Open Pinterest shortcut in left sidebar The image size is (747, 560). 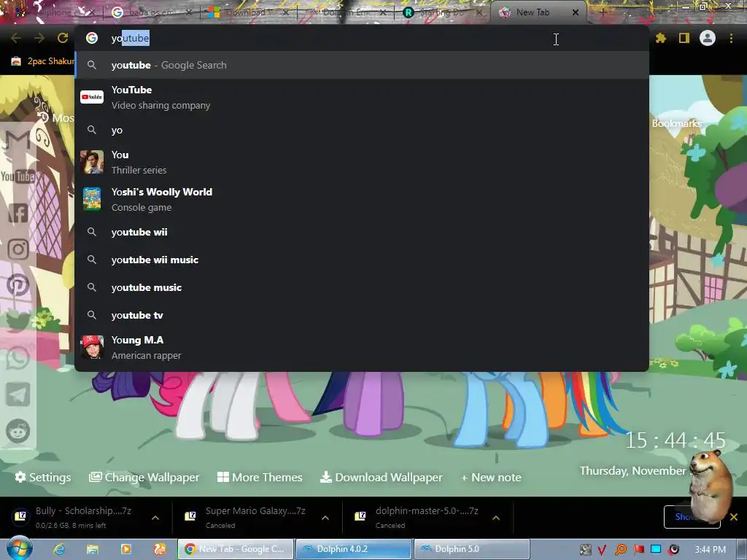[18, 285]
